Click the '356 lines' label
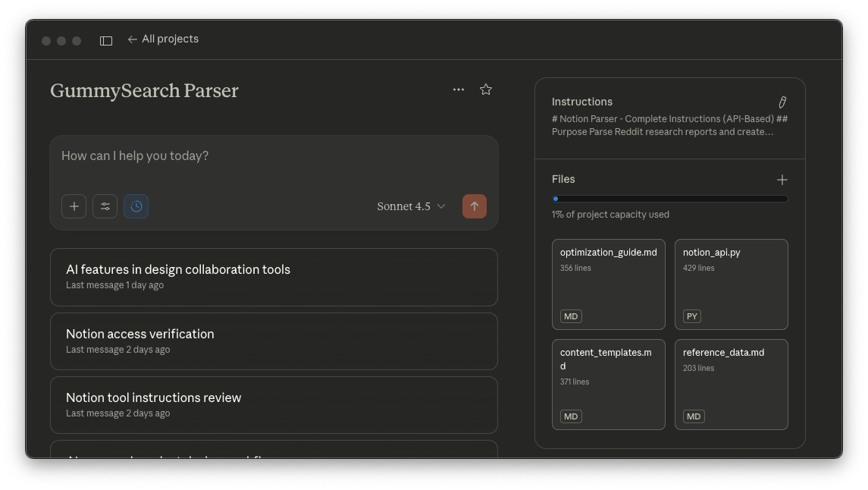 tap(575, 268)
